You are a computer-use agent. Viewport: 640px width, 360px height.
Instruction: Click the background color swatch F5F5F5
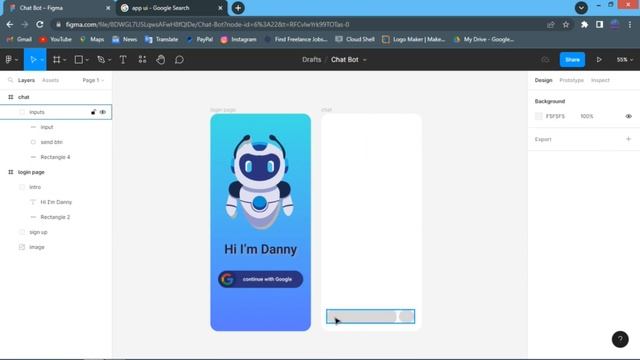click(538, 116)
